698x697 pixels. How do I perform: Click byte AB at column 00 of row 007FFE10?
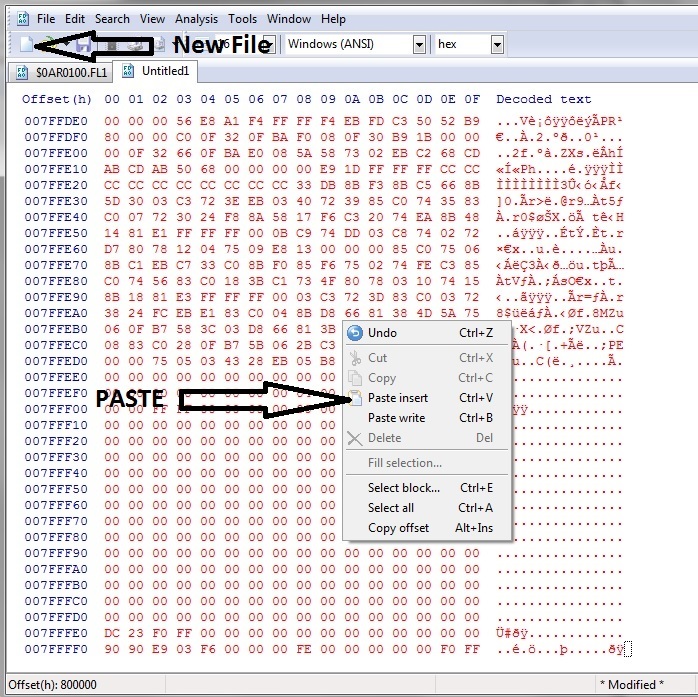pos(112,169)
